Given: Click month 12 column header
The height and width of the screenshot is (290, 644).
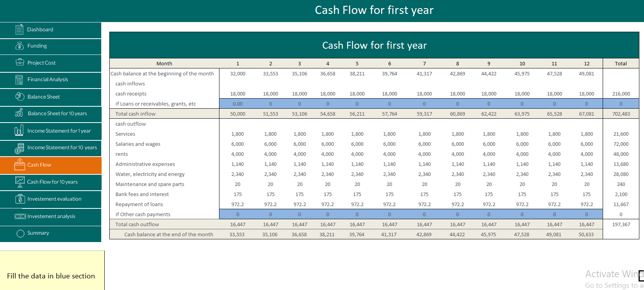Looking at the screenshot, I should [x=586, y=63].
